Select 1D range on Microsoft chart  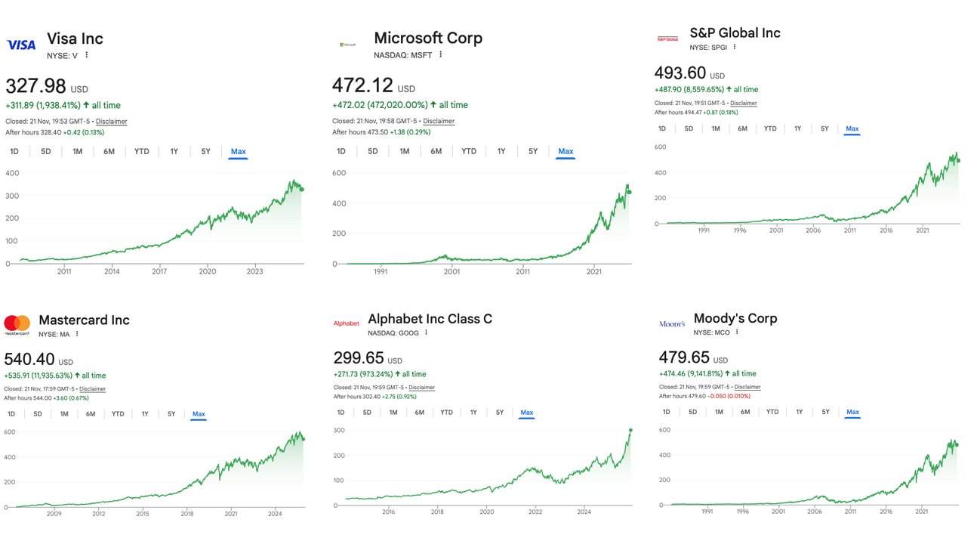point(341,151)
